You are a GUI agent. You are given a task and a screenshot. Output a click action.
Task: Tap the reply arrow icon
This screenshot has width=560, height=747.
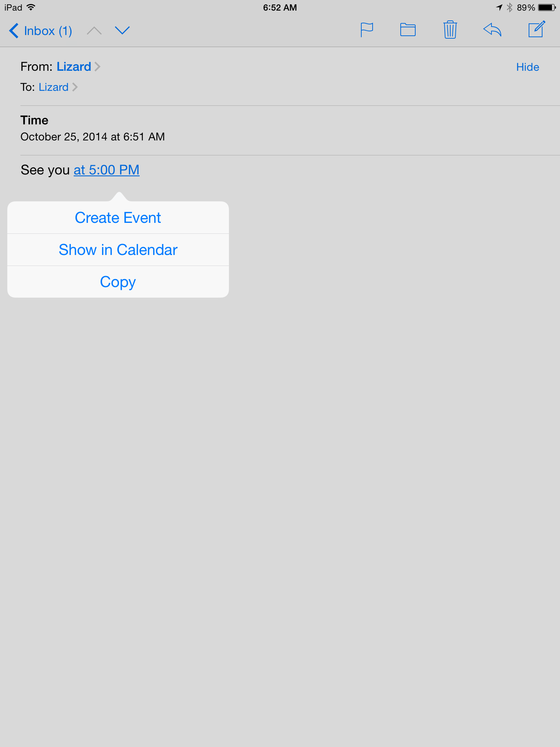(x=492, y=30)
